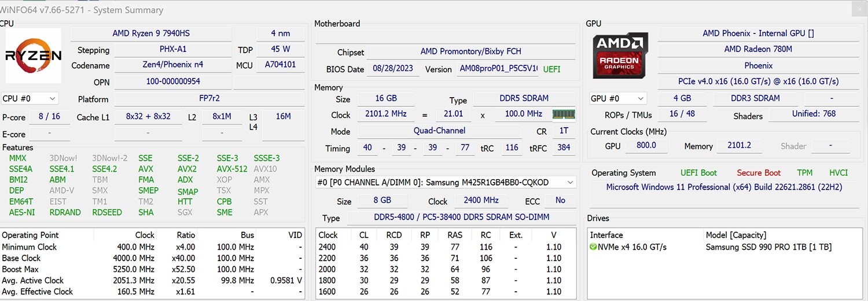Select the 2400 MHz memory timing row
The width and height of the screenshot is (868, 301).
446,247
